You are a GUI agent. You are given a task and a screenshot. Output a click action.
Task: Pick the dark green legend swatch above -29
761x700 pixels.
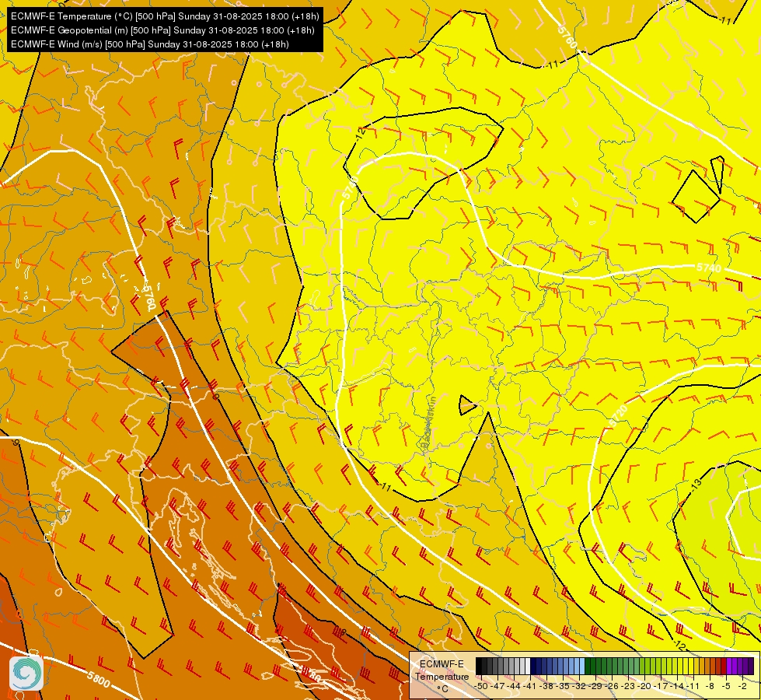click(x=593, y=666)
